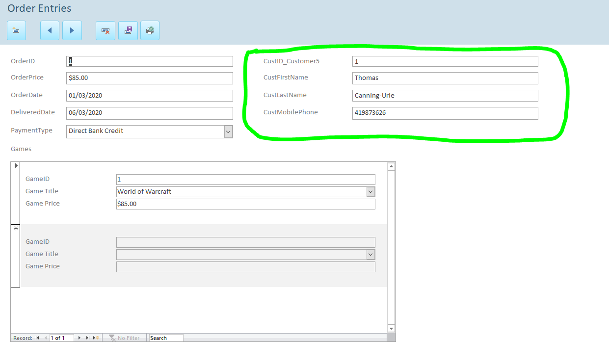This screenshot has width=609, height=364.
Task: Click the DeliveredDate label
Action: [33, 112]
